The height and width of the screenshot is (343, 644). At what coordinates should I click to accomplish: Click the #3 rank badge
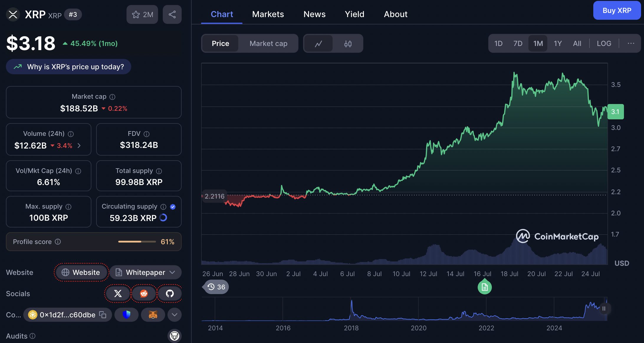(73, 14)
